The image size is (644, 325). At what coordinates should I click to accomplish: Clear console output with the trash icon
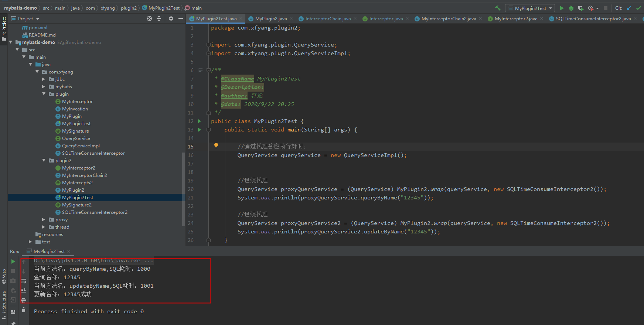tap(24, 310)
